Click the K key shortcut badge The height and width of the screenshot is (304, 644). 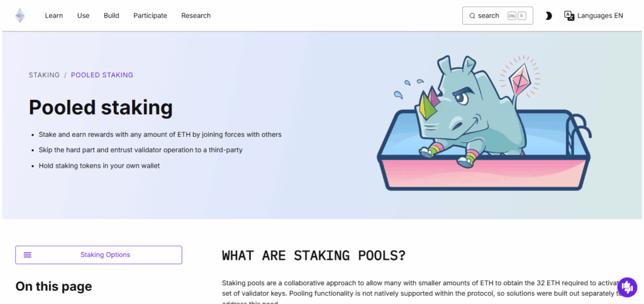pyautogui.click(x=522, y=16)
